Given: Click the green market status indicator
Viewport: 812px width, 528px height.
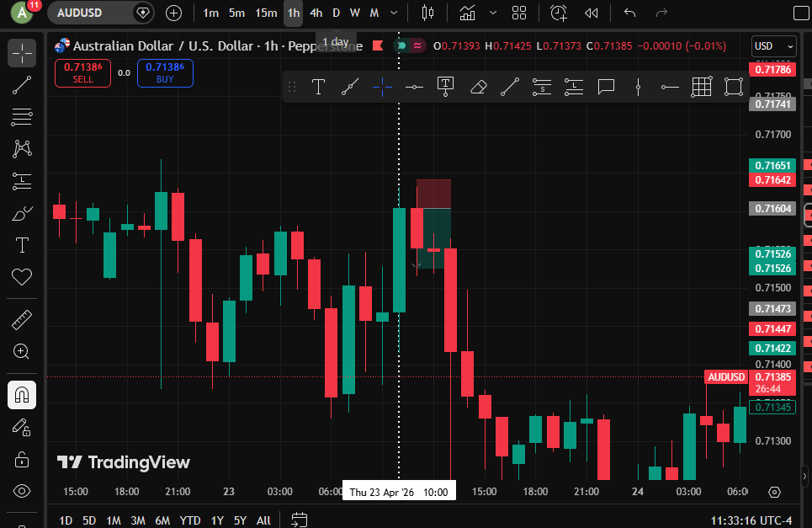Looking at the screenshot, I should (x=401, y=46).
